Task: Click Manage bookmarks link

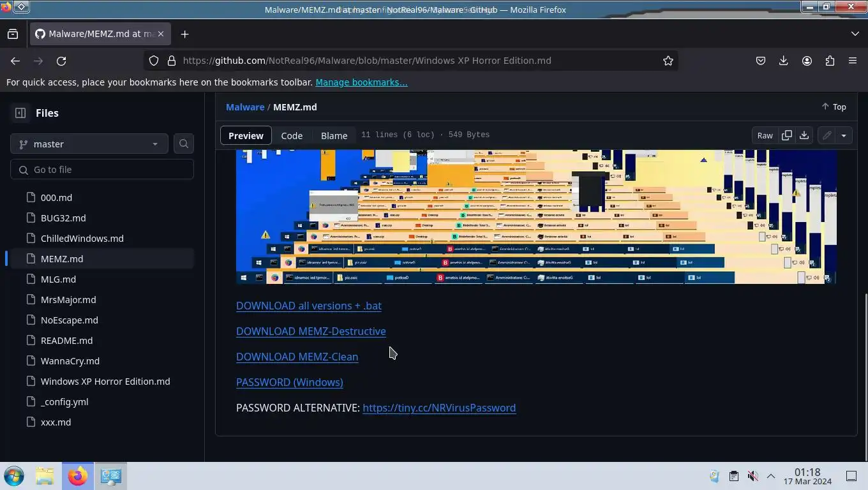Action: (361, 82)
